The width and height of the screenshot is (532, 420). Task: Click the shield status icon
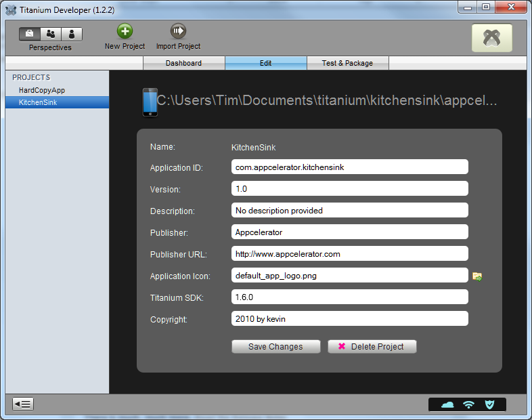pos(489,404)
